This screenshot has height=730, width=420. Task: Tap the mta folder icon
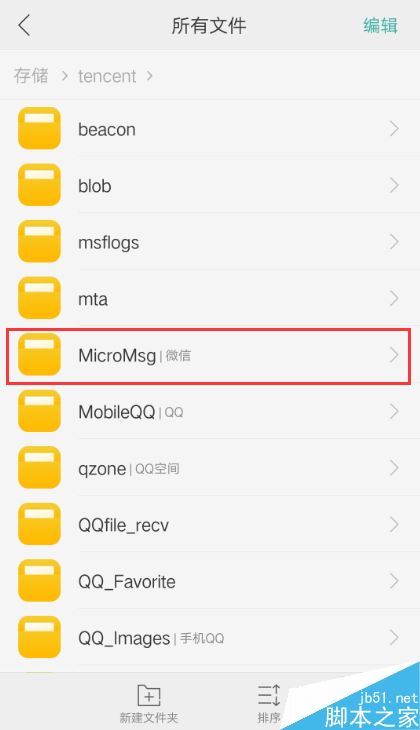(39, 298)
